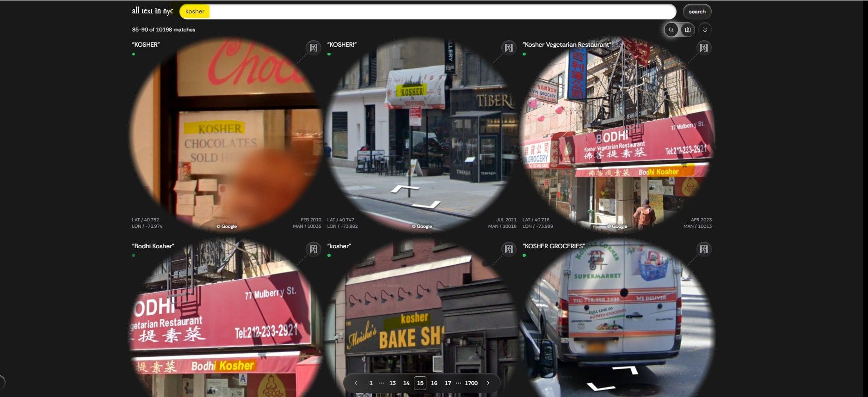Open the Tiberias KOSHER! banner image

421,134
